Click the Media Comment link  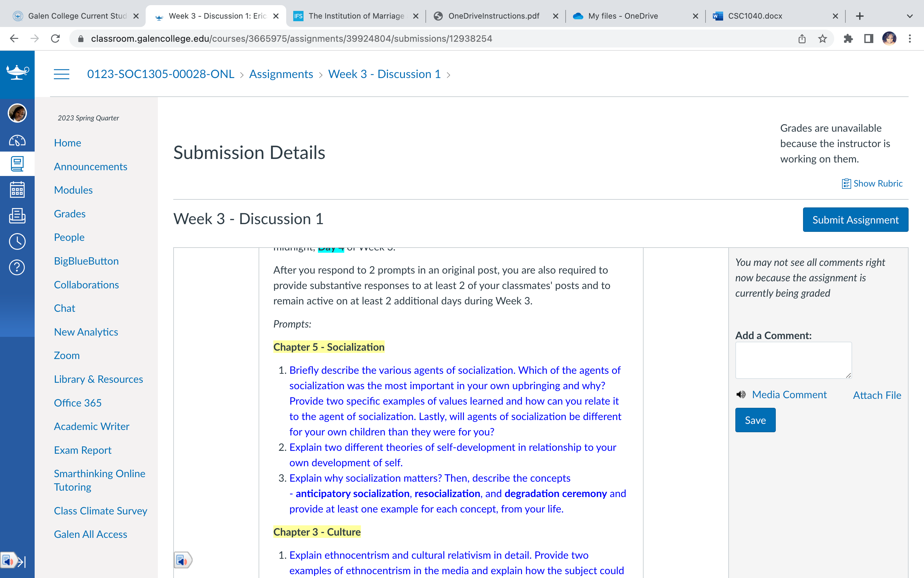[x=789, y=395]
